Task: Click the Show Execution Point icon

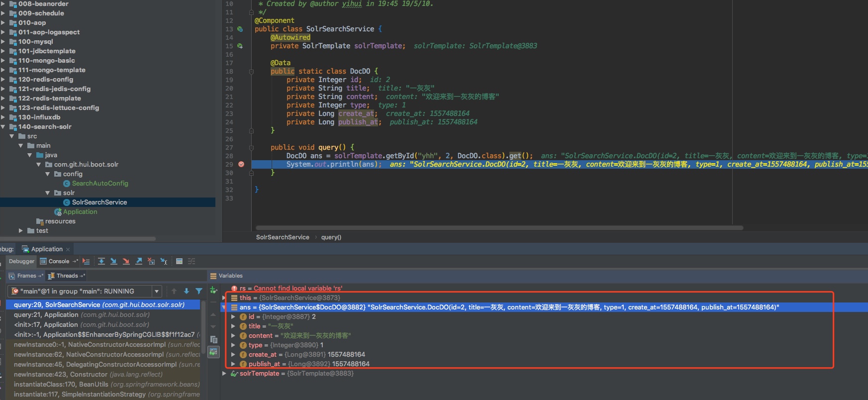Action: (x=86, y=261)
